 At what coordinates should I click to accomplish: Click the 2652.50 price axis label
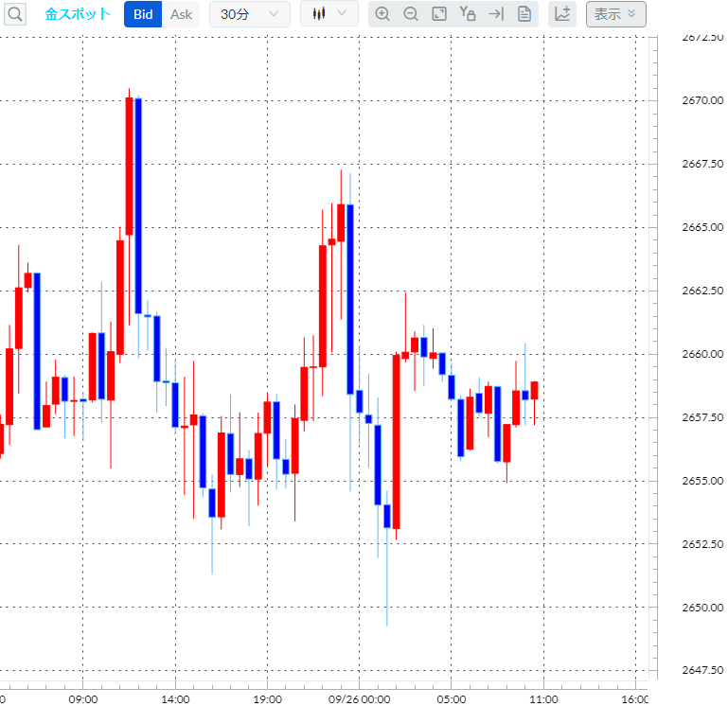(x=702, y=544)
